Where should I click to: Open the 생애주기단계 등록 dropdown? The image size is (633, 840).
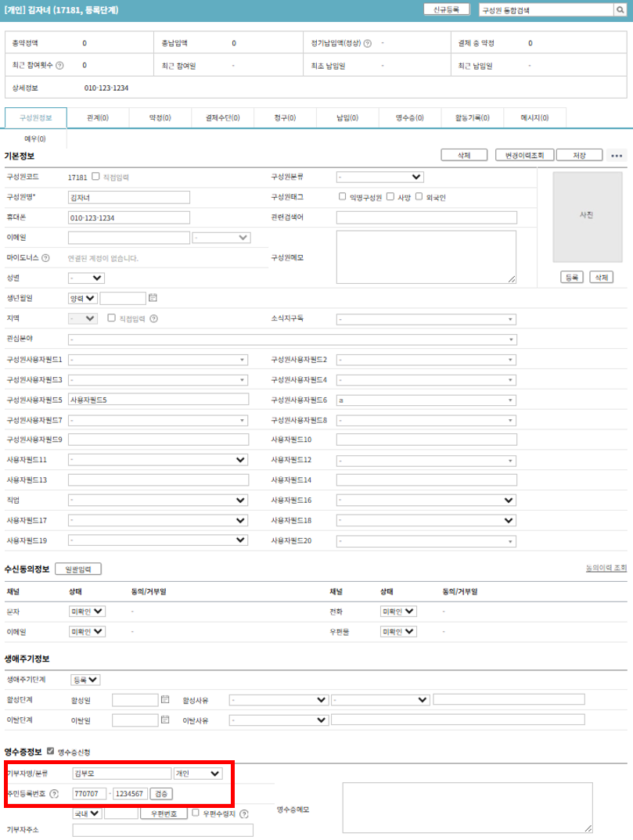coord(85,680)
